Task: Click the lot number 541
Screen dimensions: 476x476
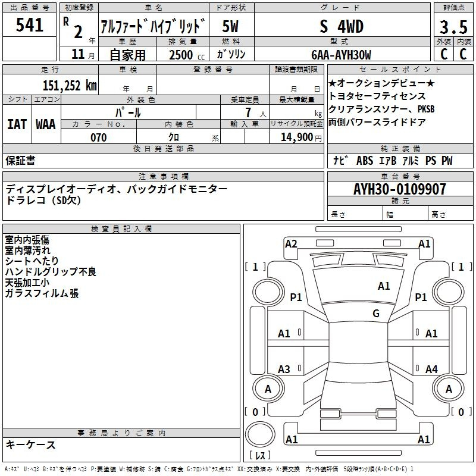Action: point(30,25)
